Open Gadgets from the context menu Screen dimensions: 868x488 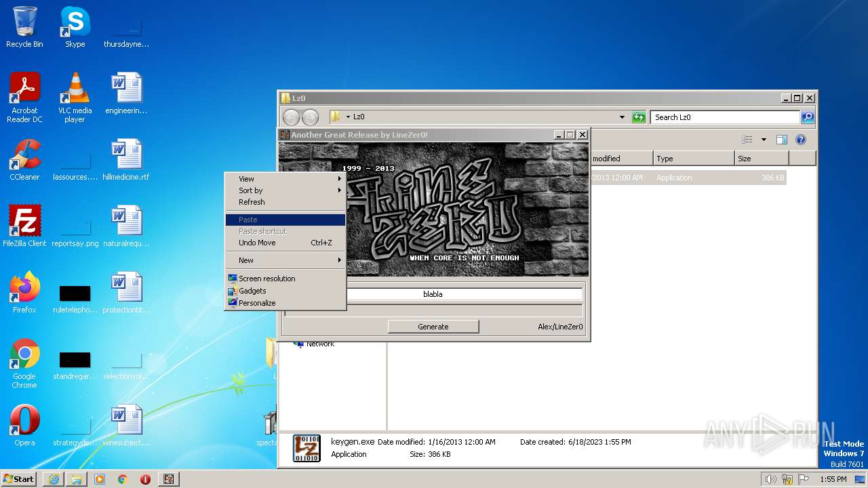[285, 291]
